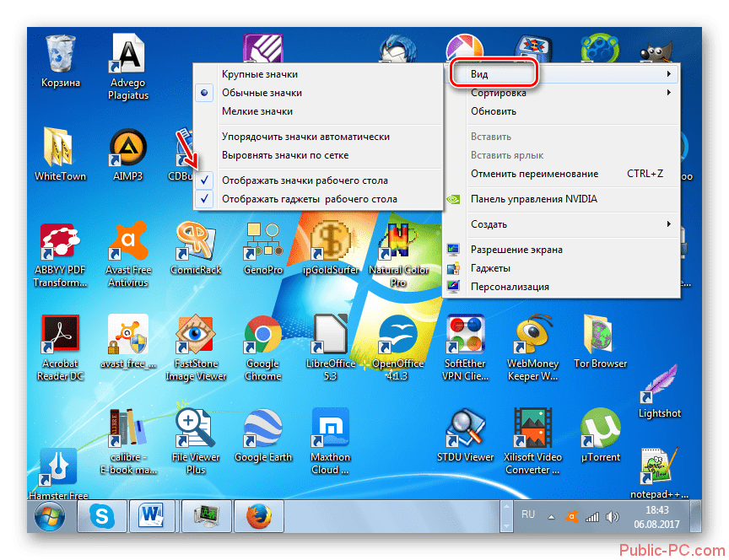Select the LibreOffice 5.3 icon
The width and height of the screenshot is (729, 560).
point(331,348)
